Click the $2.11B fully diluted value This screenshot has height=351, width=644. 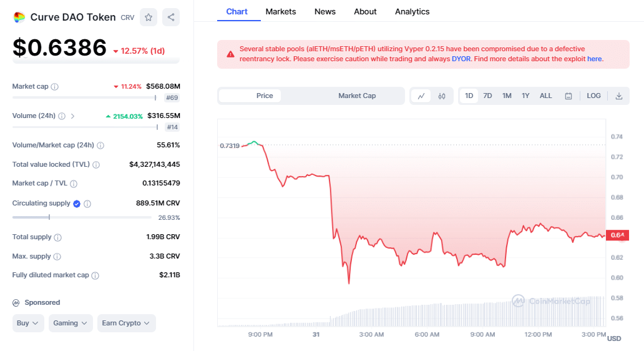(169, 275)
